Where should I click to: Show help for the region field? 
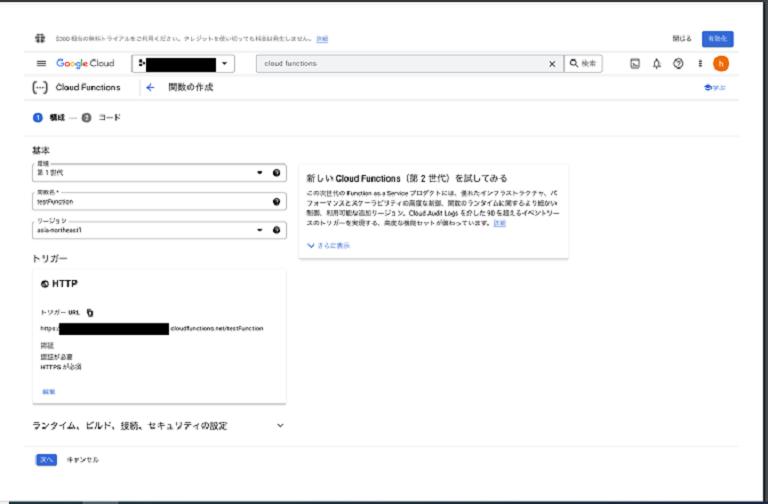[x=277, y=230]
